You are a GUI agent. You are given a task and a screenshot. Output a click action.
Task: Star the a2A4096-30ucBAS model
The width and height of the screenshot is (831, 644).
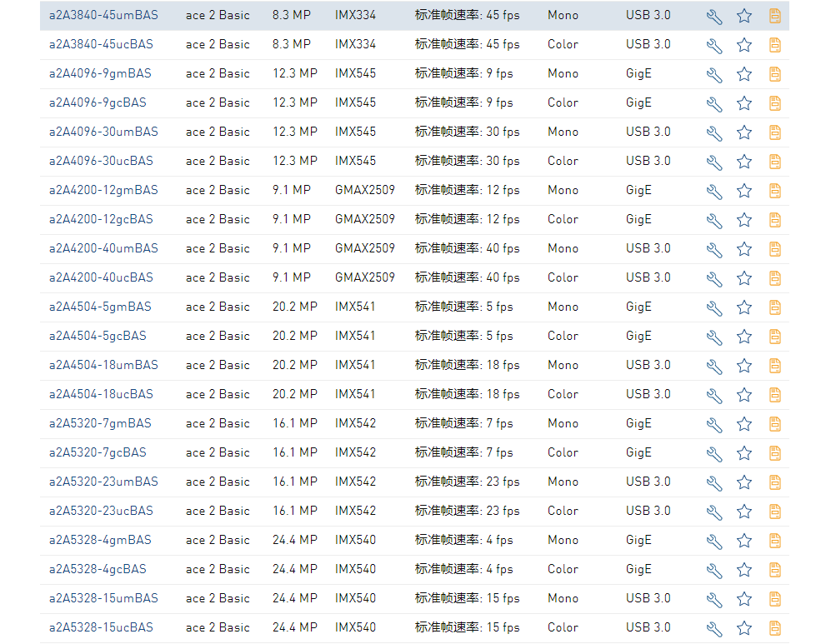744,162
